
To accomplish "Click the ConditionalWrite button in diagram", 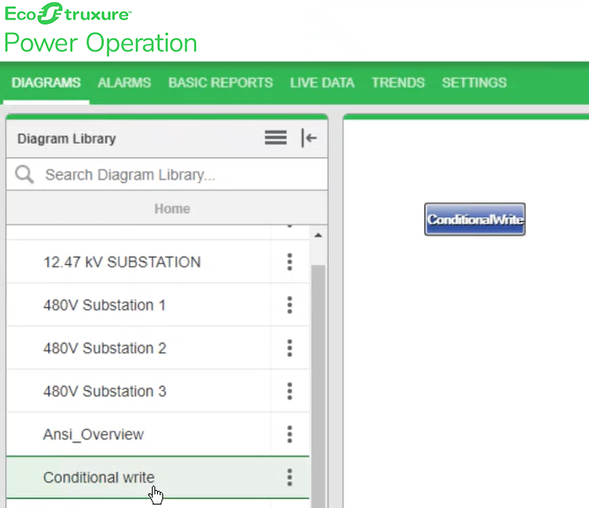I will pyautogui.click(x=475, y=219).
